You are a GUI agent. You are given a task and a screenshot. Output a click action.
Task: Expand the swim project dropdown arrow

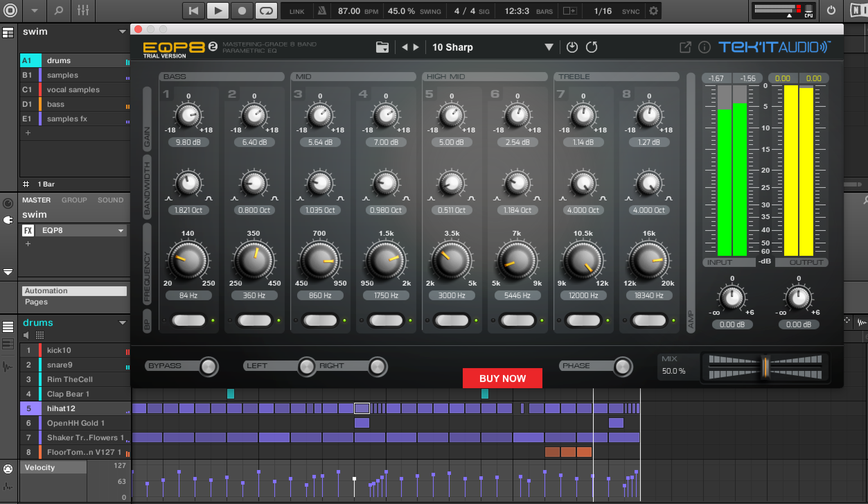122,32
